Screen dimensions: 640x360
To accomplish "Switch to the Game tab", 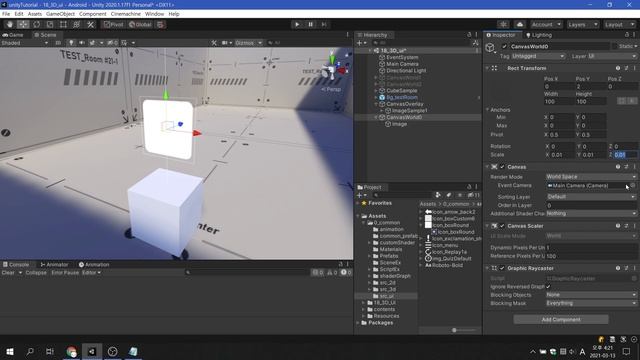I will pyautogui.click(x=13, y=35).
